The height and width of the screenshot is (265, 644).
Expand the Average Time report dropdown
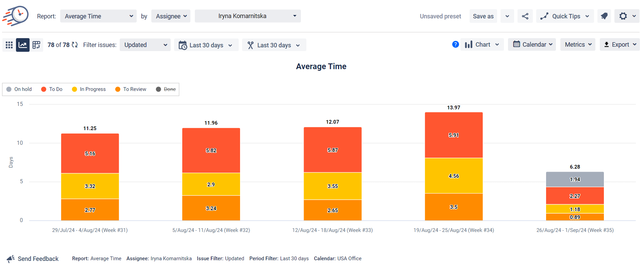coord(98,16)
